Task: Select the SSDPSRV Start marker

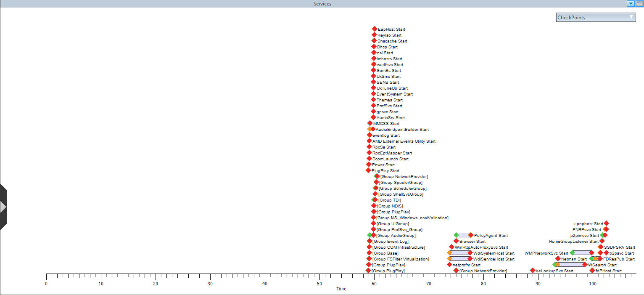Action: pos(601,247)
